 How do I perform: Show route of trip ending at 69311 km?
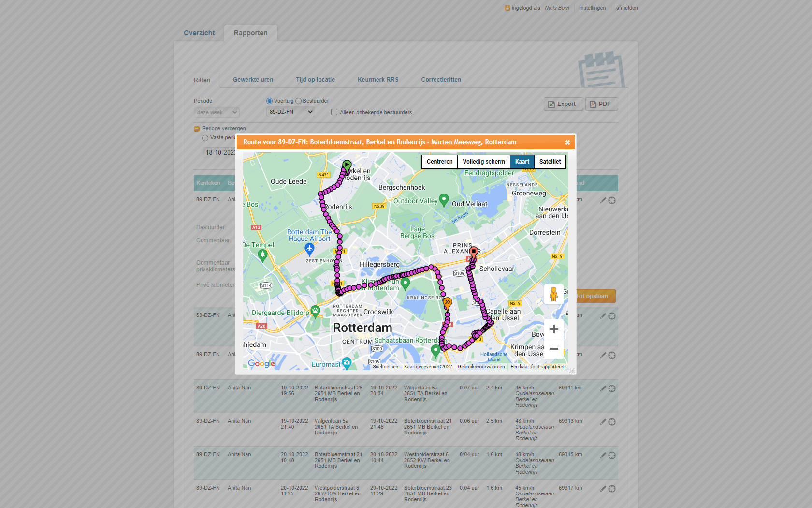point(612,388)
